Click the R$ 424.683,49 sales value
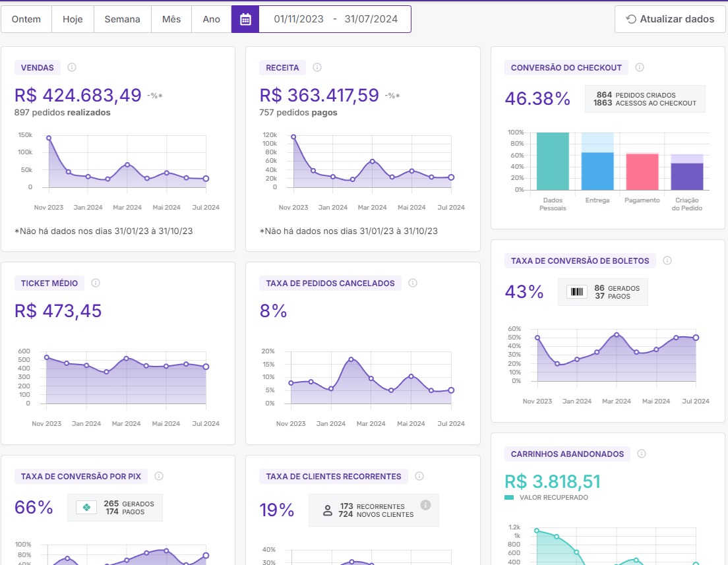The height and width of the screenshot is (565, 728). coord(78,95)
